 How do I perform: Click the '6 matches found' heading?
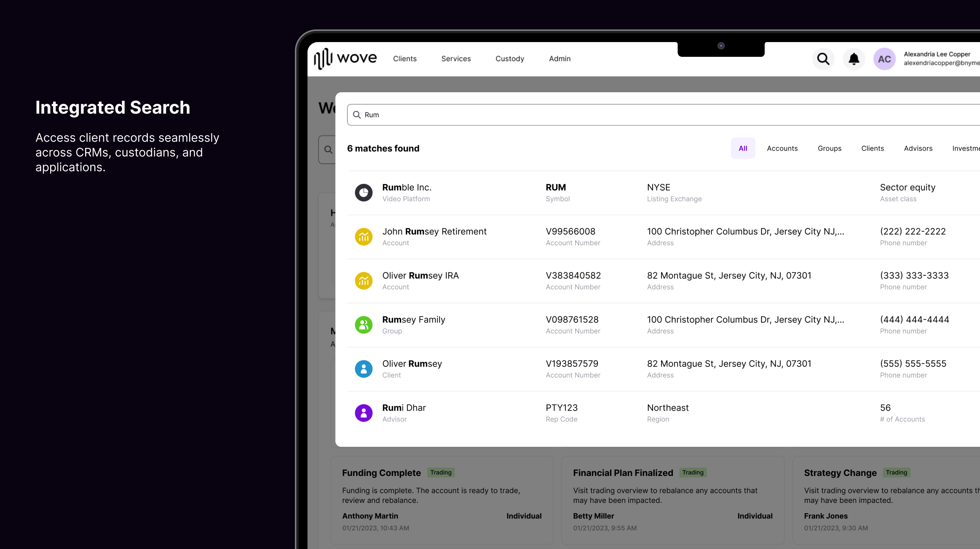383,148
